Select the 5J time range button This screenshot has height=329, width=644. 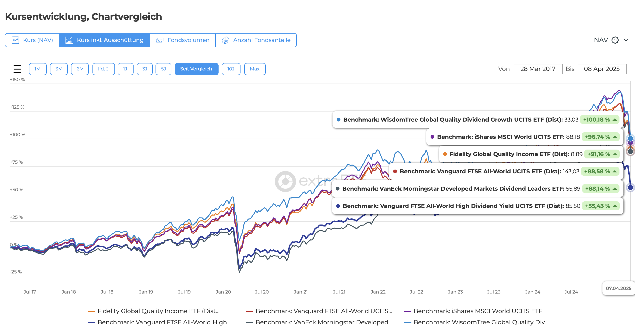coord(163,69)
